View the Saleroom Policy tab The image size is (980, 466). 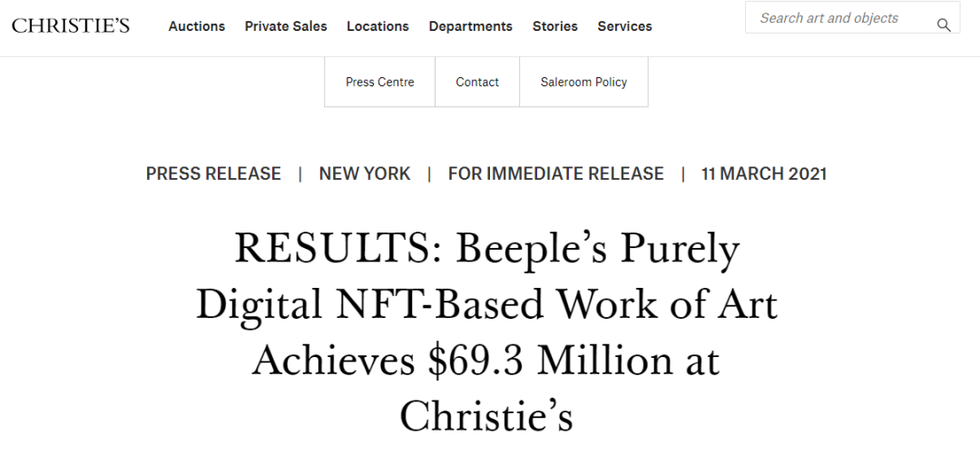583,82
